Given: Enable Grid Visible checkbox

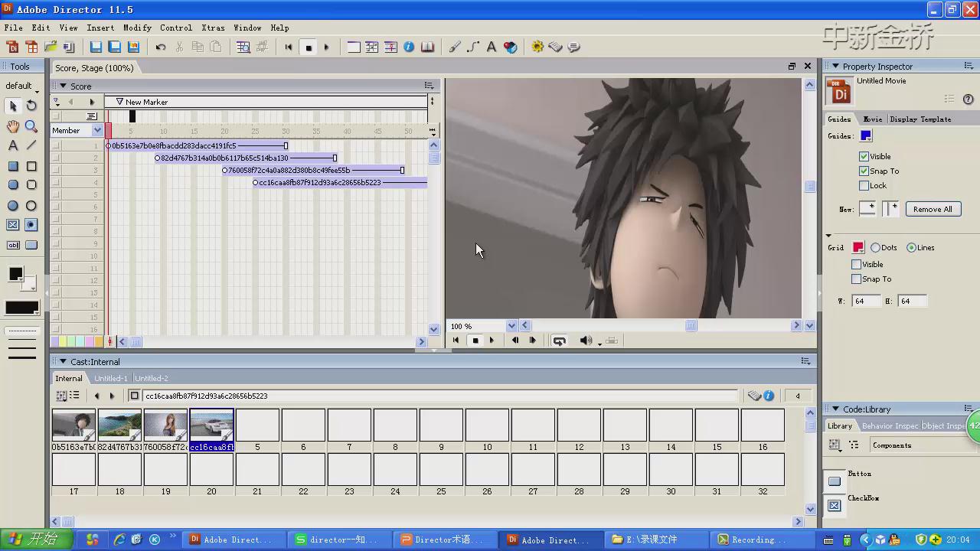Looking at the screenshot, I should (x=856, y=264).
